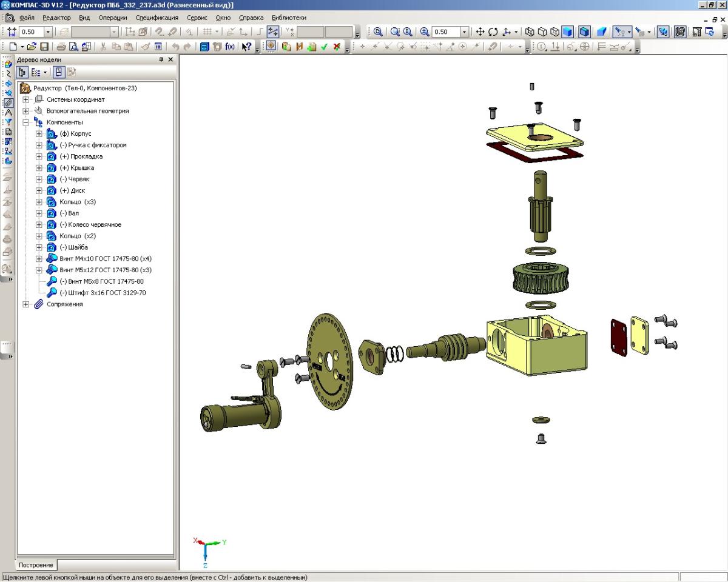
Task: Click the Rebuild model green checkmark
Action: coord(324,46)
